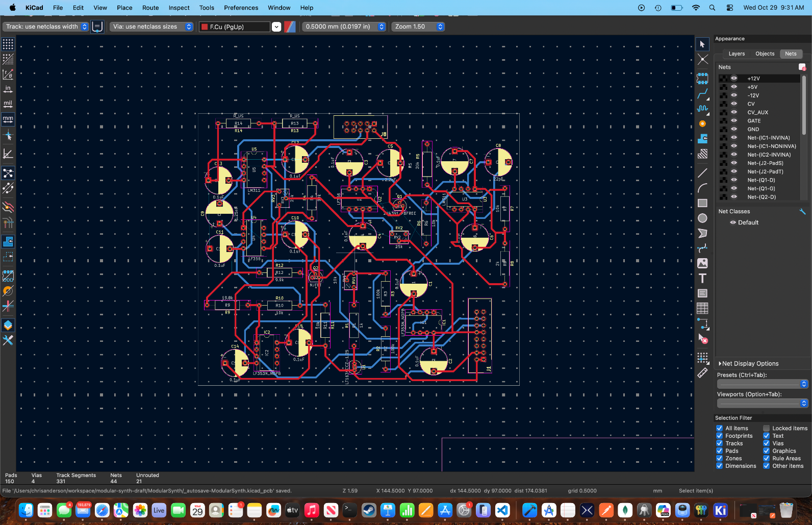Open Visual Studio Code from the Dock
This screenshot has height=525, width=812.
502,510
